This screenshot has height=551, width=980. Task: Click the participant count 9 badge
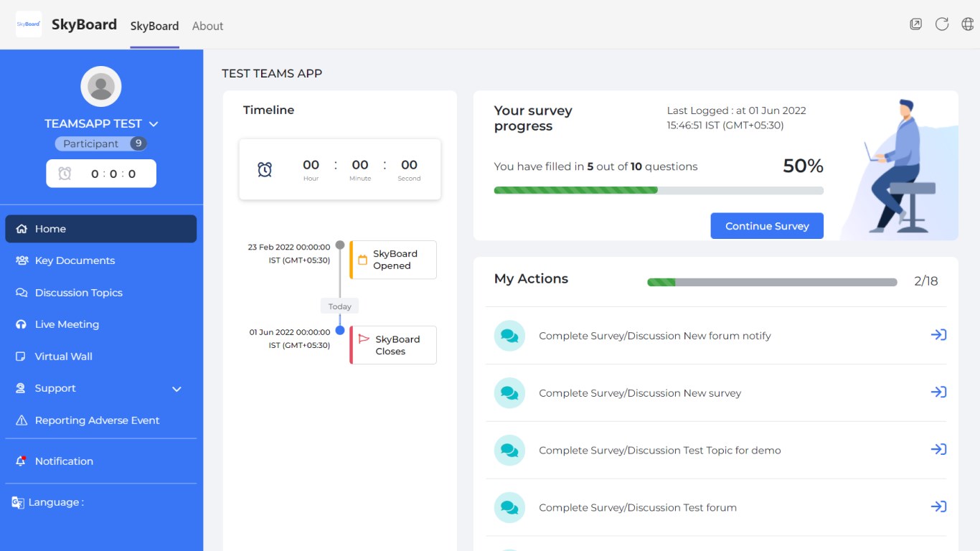click(138, 143)
